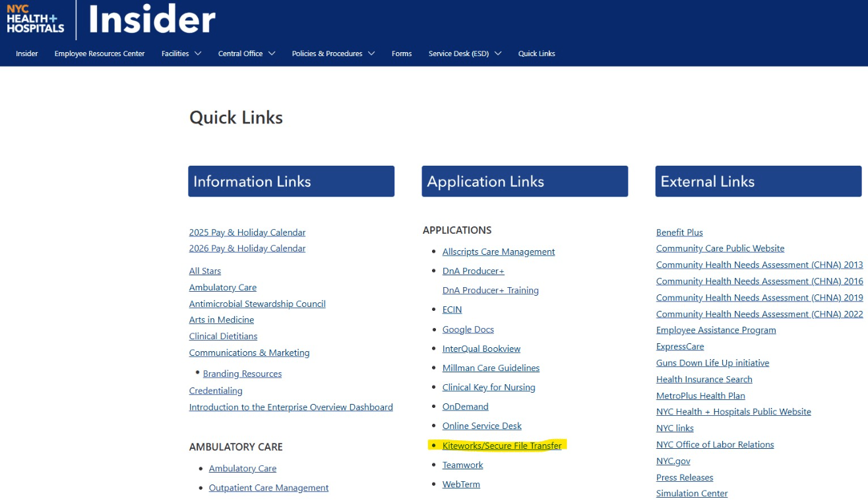Go to the Credentialing link
The height and width of the screenshot is (501, 868).
click(x=216, y=391)
